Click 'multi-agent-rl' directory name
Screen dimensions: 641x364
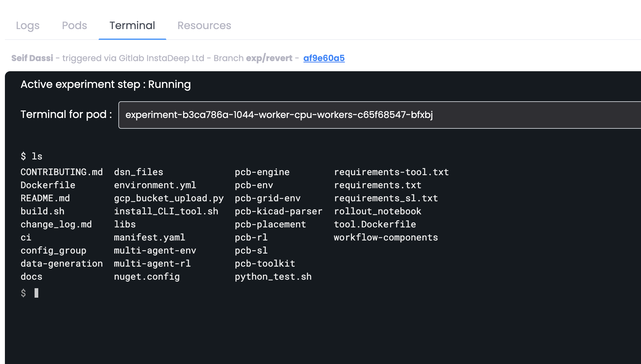152,263
